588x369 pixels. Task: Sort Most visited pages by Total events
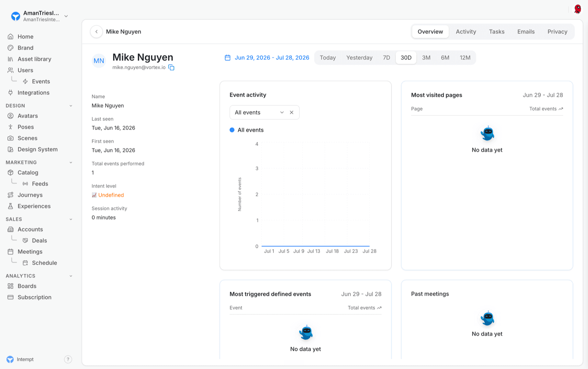546,109
